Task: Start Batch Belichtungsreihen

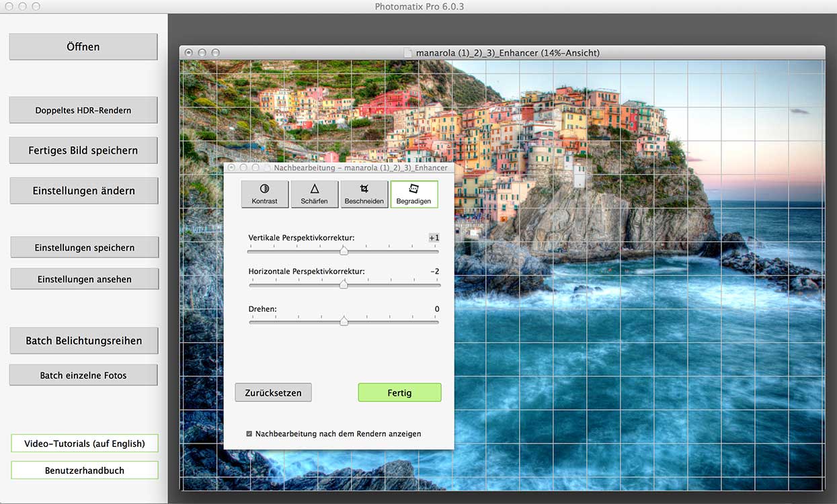Action: coord(83,341)
